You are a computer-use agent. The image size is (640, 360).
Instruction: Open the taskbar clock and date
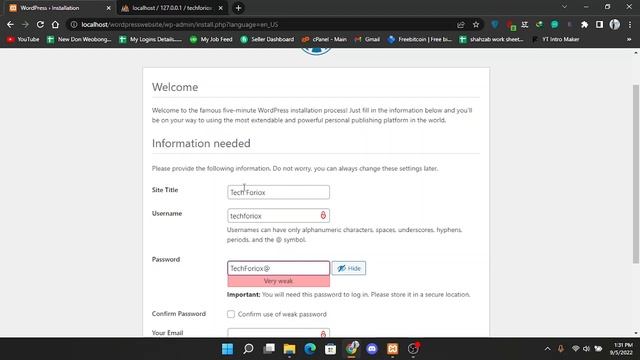pos(621,349)
